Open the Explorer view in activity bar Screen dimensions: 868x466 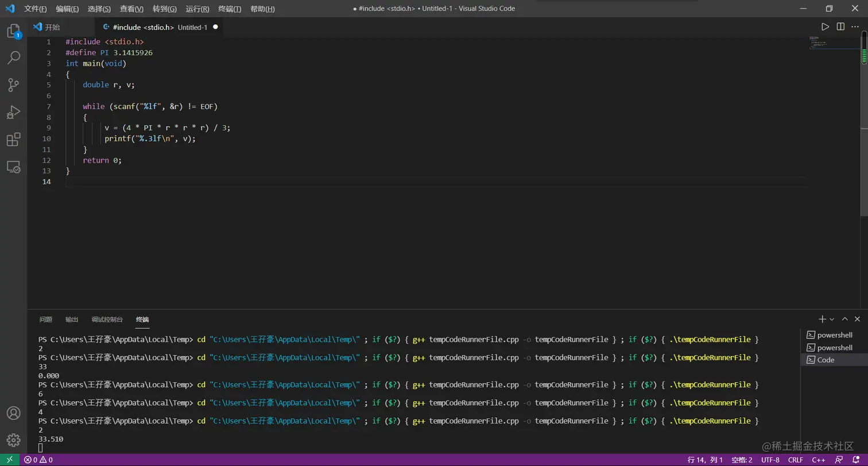[x=13, y=31]
